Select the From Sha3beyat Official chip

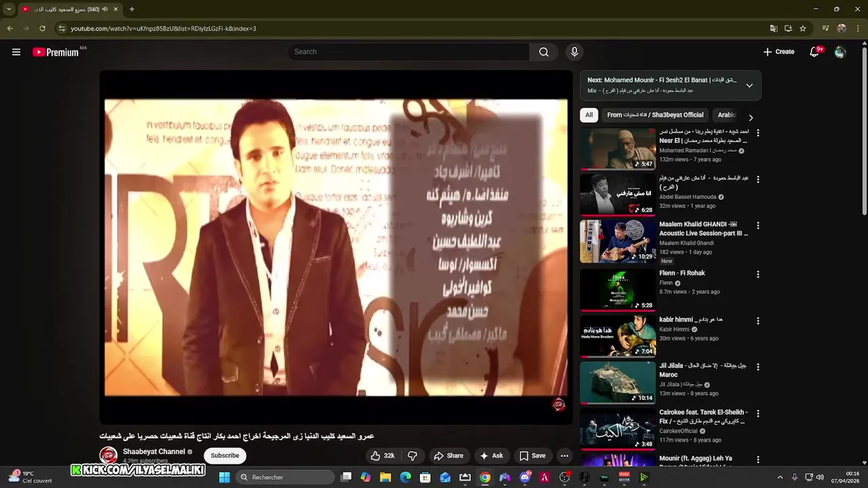tap(655, 115)
